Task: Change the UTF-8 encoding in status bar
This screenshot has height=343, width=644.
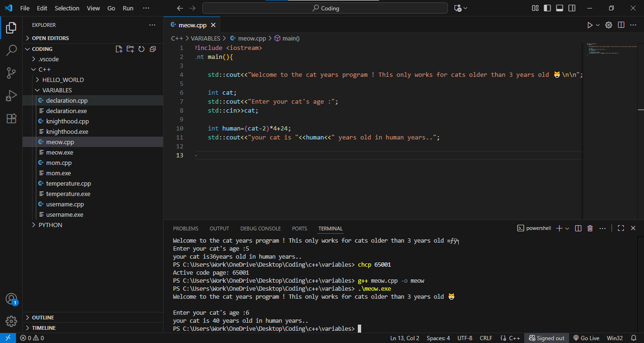Action: (x=465, y=338)
